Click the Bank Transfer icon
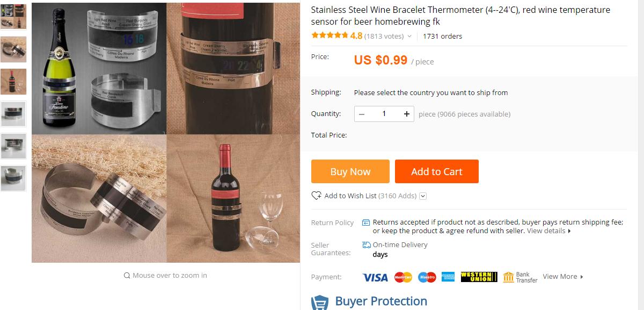 pos(508,277)
